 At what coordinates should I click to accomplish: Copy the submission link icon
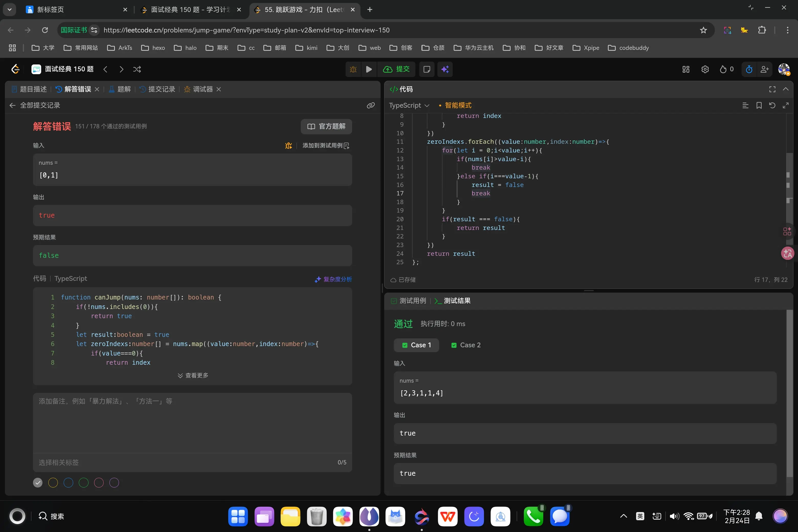click(x=371, y=106)
